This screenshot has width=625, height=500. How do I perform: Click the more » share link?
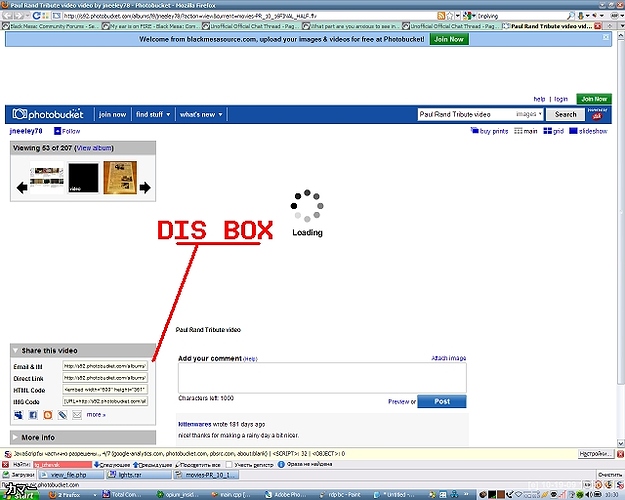[96, 415]
